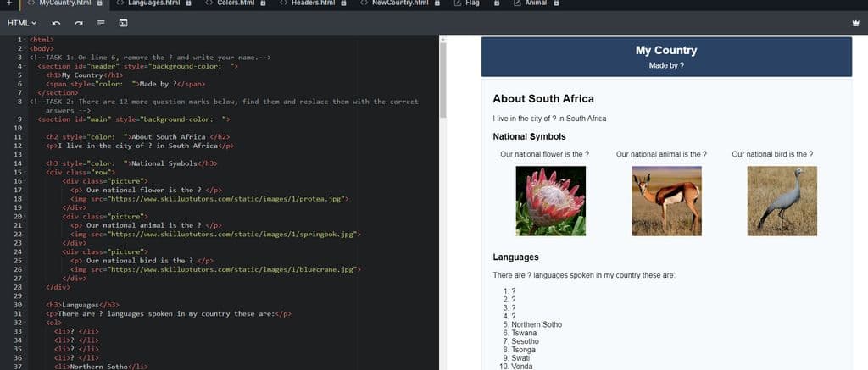Switch to the Languages.html tab
Image resolution: width=868 pixels, height=370 pixels.
(x=157, y=3)
